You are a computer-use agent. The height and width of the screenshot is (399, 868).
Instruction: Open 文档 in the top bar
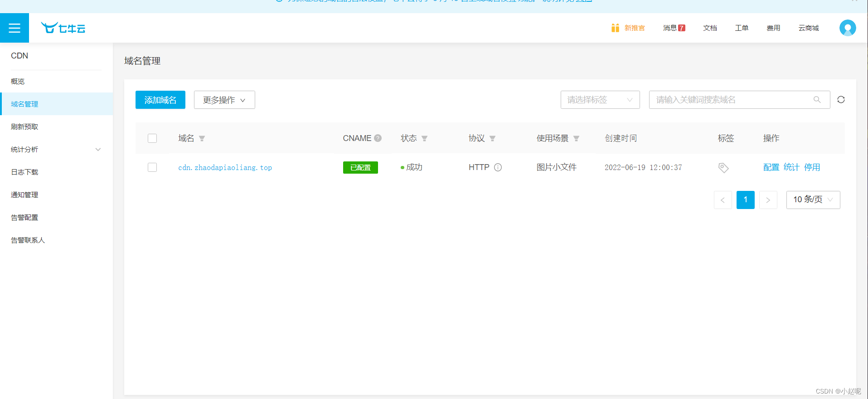click(x=710, y=28)
